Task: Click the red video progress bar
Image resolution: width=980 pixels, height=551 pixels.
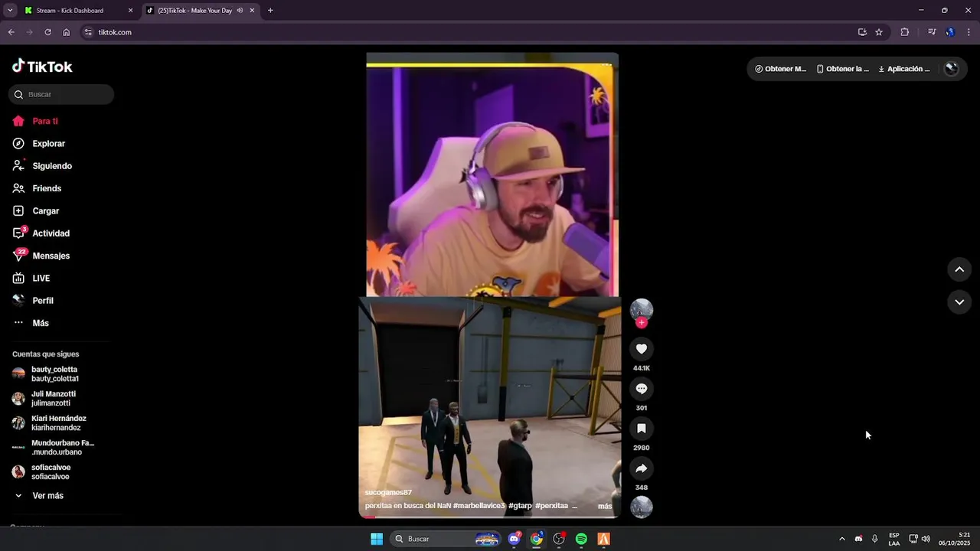Action: point(370,517)
